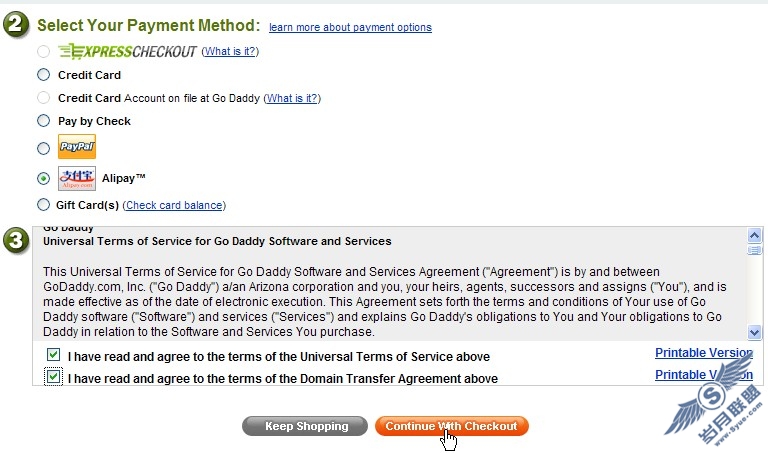The image size is (768, 453).
Task: Select the Alipay radio button
Action: [x=43, y=179]
